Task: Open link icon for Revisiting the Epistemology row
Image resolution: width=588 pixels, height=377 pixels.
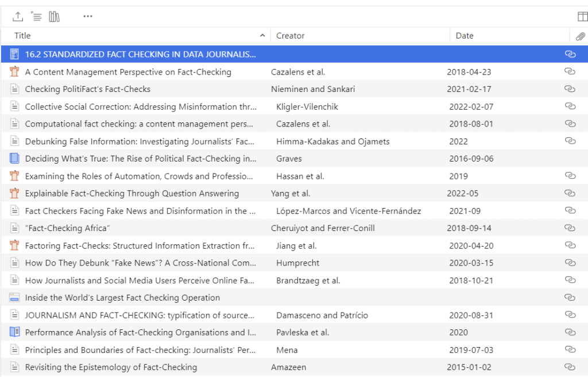Action: coord(570,367)
